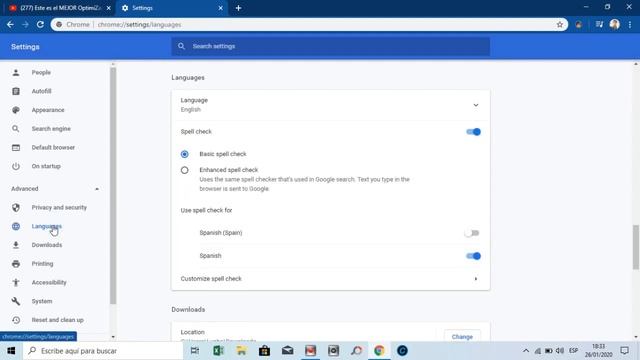Open the Windows Start menu

11,351
